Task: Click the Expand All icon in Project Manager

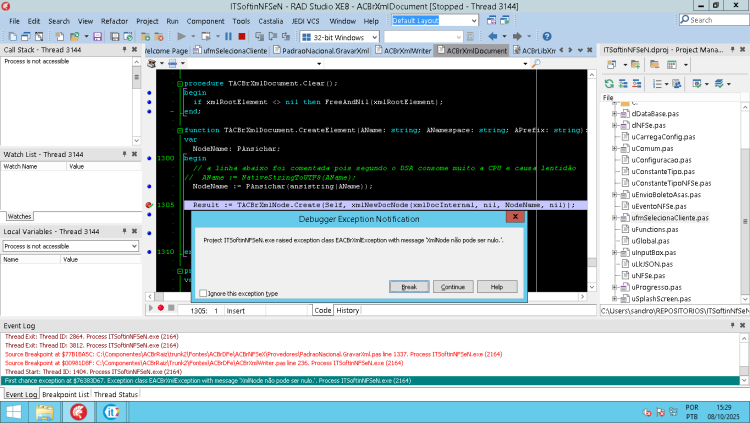Action: [x=623, y=84]
